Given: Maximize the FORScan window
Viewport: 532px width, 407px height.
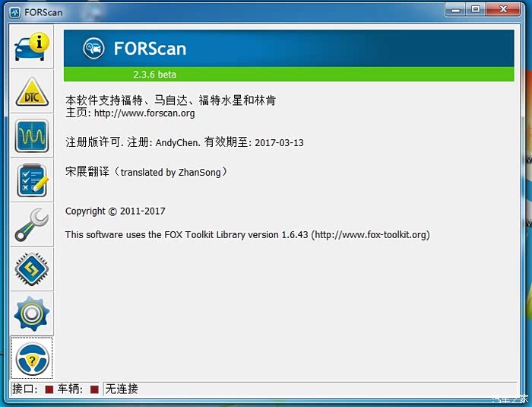Looking at the screenshot, I should pyautogui.click(x=476, y=10).
